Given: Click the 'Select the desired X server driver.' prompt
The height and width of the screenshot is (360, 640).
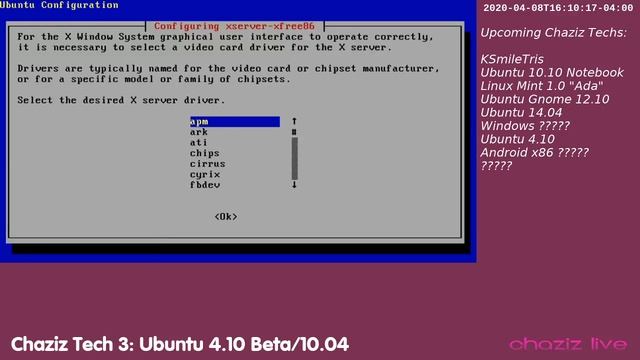Looking at the screenshot, I should [121, 100].
